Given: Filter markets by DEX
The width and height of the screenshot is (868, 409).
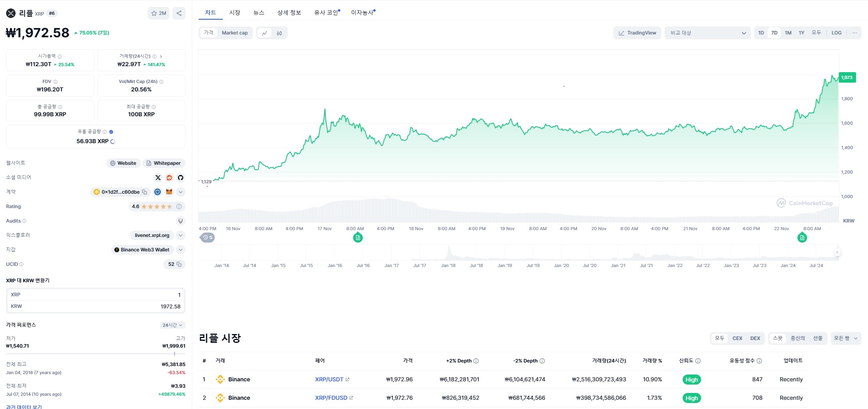Looking at the screenshot, I should click(x=755, y=338).
